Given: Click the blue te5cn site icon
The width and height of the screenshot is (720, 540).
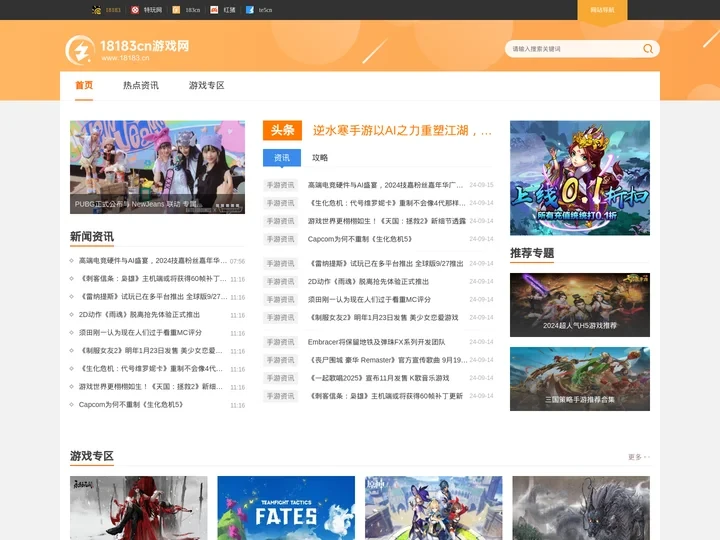Looking at the screenshot, I should [x=250, y=10].
